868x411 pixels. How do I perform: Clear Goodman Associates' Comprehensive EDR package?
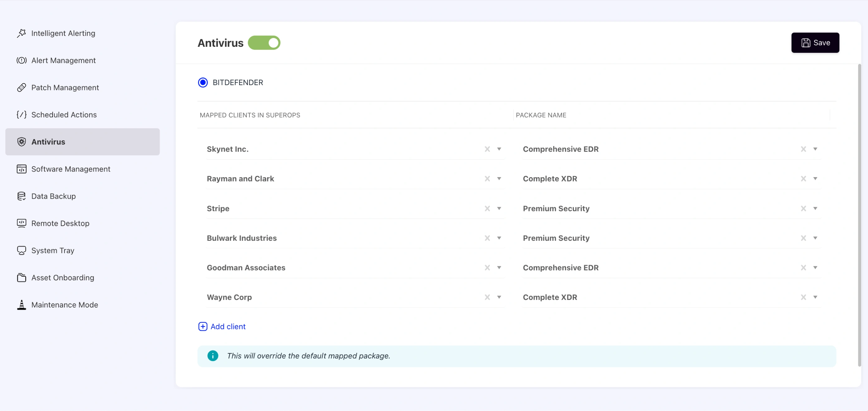pos(803,268)
